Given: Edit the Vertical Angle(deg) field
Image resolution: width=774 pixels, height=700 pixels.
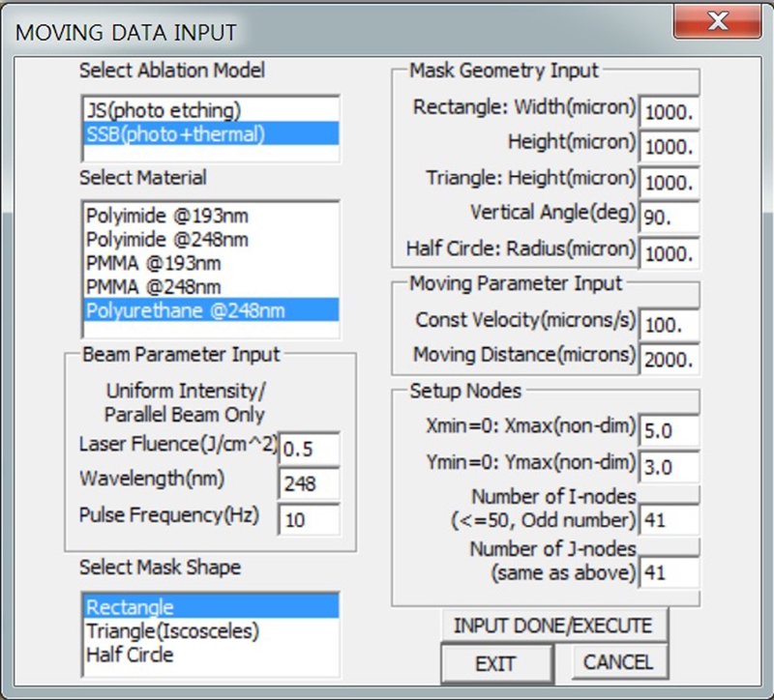Looking at the screenshot, I should pos(669,218).
